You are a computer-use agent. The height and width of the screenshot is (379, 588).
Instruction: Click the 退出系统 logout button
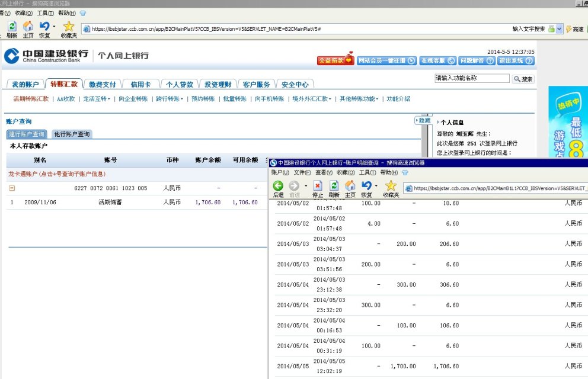514,60
